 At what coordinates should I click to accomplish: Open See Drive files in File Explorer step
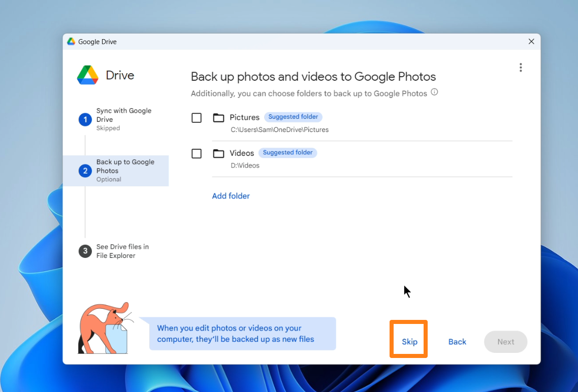tap(122, 251)
